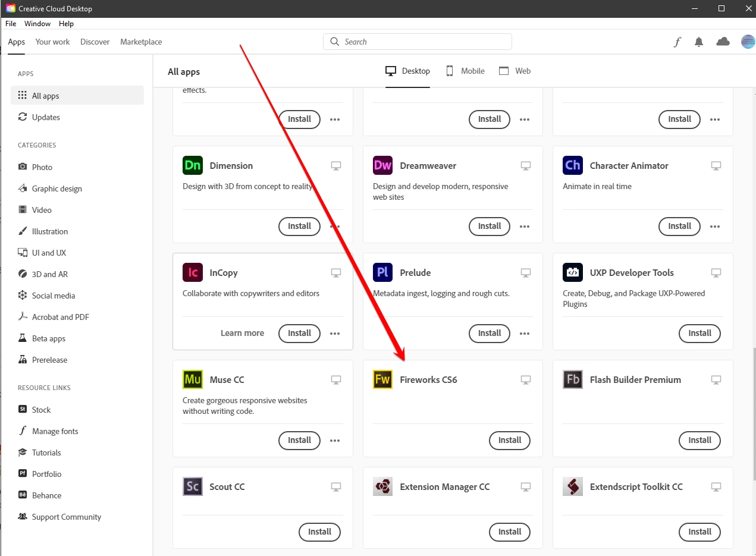The width and height of the screenshot is (756, 556).
Task: Open more options for Muse CC
Action: coord(335,441)
